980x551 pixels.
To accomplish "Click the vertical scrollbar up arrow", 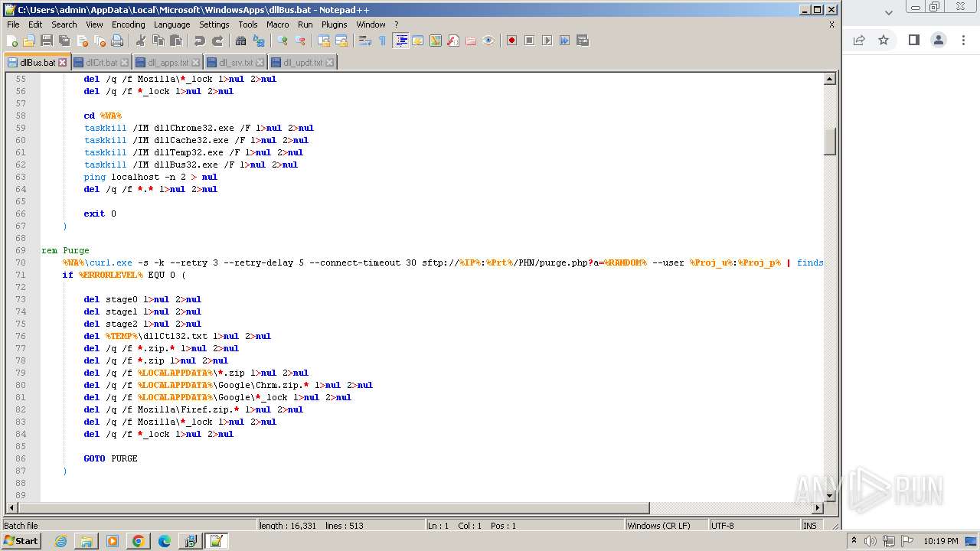I will pyautogui.click(x=829, y=79).
